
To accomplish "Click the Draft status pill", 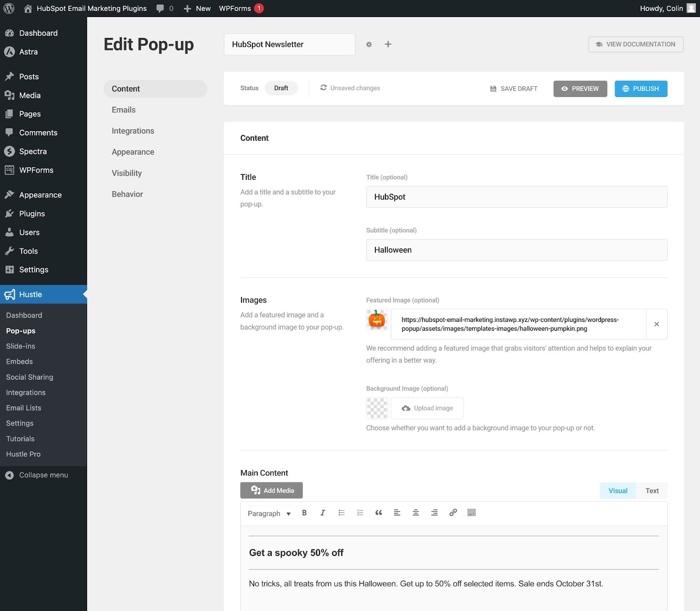I will coord(281,88).
